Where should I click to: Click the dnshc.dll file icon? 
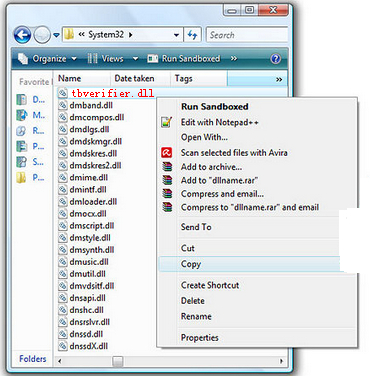click(x=63, y=310)
